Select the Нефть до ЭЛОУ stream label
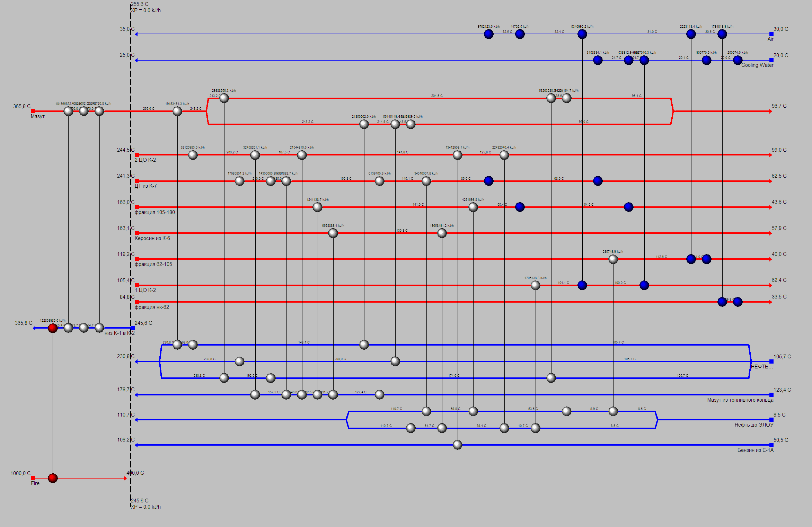This screenshot has width=812, height=527. [754, 425]
